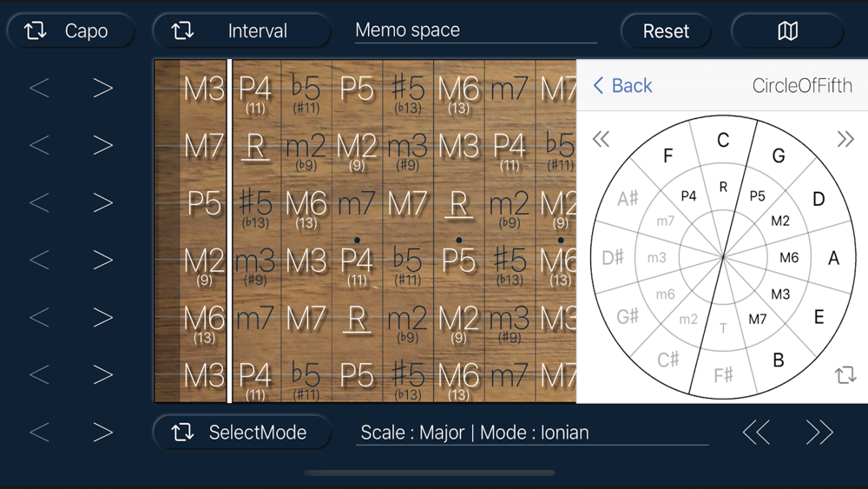Enable the greyed m6 segment in the circle
868x489 pixels.
click(666, 294)
